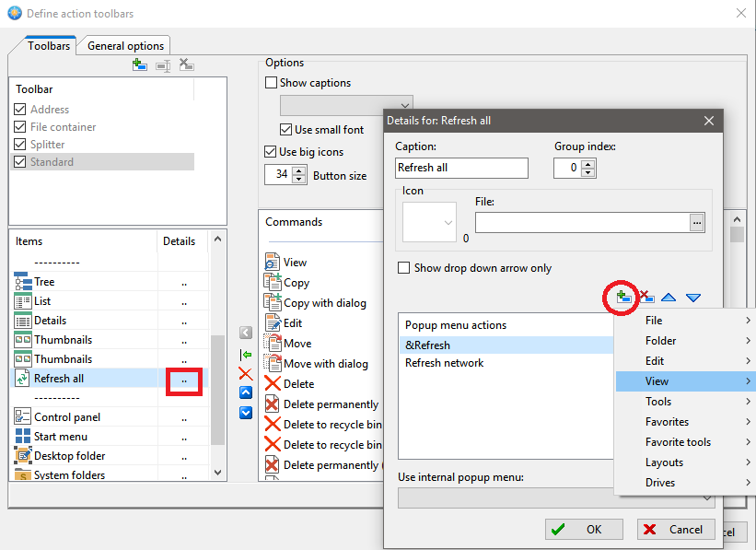The image size is (756, 550).
Task: Move popup action up with blue triangle
Action: pos(669,297)
